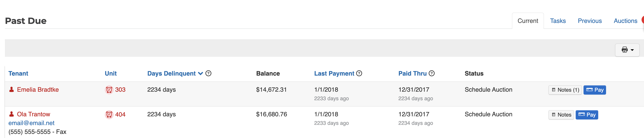Image resolution: width=644 pixels, height=138 pixels.
Task: Click the alarm clock icon for unit 404
Action: [x=109, y=115]
